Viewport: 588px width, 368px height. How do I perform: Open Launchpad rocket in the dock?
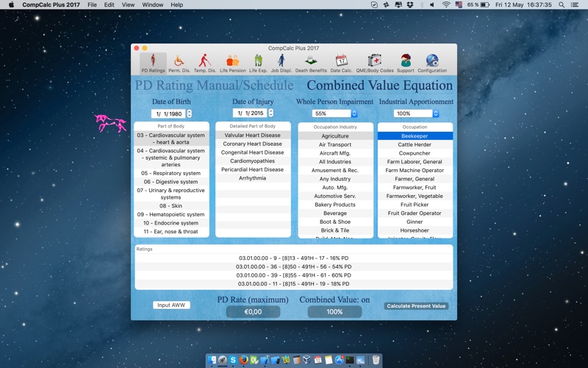point(223,360)
